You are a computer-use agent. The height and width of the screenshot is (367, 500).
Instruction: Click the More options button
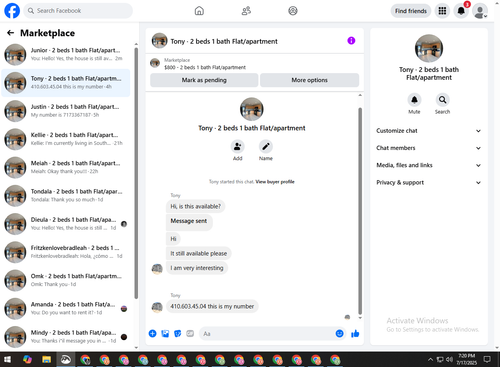click(x=309, y=80)
